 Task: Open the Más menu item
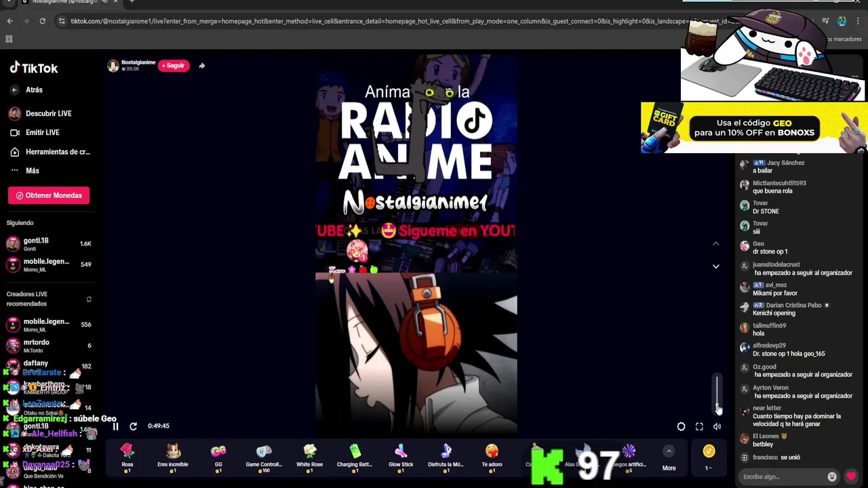pos(25,171)
